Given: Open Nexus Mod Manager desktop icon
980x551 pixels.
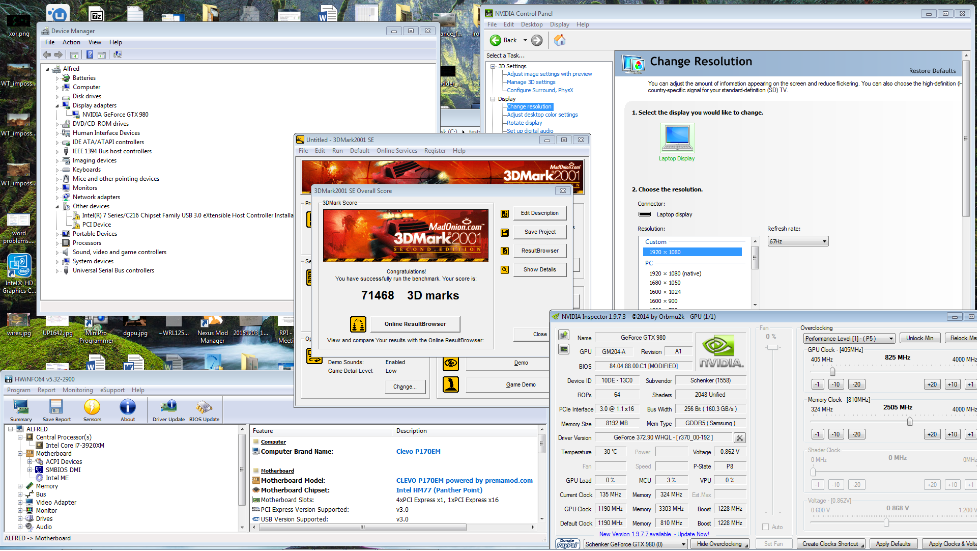Looking at the screenshot, I should click(x=213, y=329).
